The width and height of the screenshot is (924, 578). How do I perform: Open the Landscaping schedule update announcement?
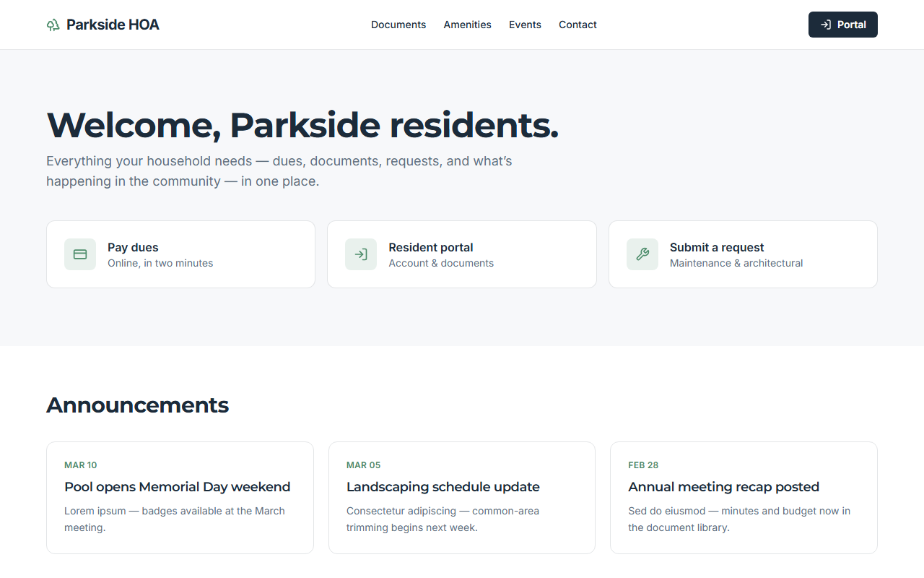pyautogui.click(x=443, y=487)
